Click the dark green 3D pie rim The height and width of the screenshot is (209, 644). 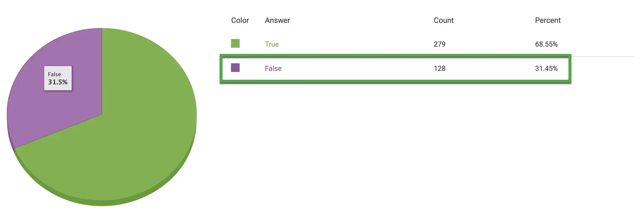(162, 189)
